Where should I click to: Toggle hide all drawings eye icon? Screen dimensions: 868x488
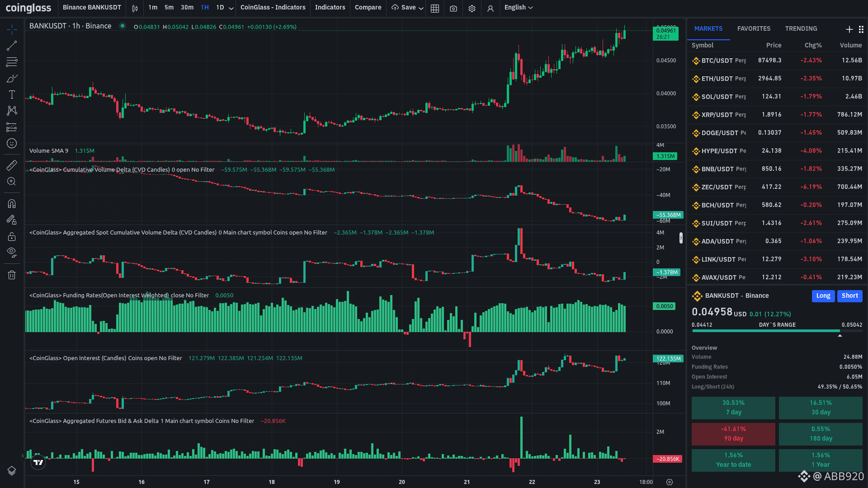pyautogui.click(x=12, y=252)
